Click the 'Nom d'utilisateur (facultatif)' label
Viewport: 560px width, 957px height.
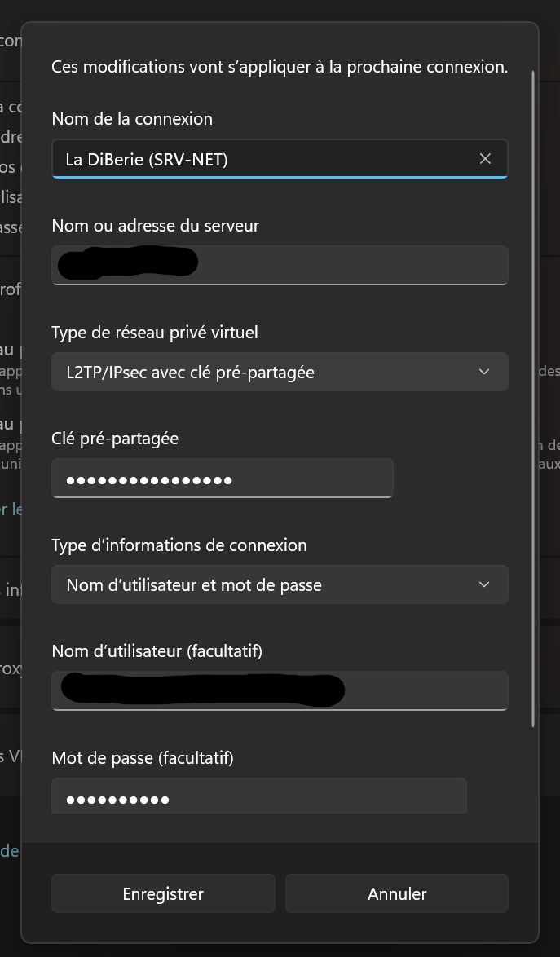(x=157, y=651)
